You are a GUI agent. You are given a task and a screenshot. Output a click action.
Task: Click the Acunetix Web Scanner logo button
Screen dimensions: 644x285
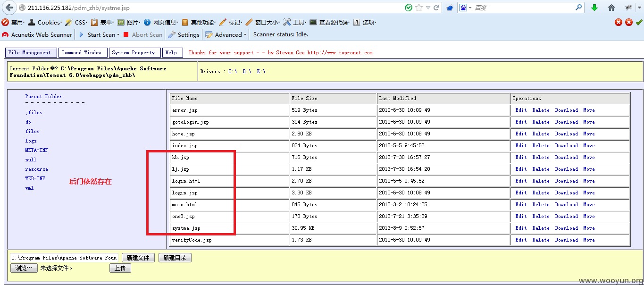coord(37,34)
